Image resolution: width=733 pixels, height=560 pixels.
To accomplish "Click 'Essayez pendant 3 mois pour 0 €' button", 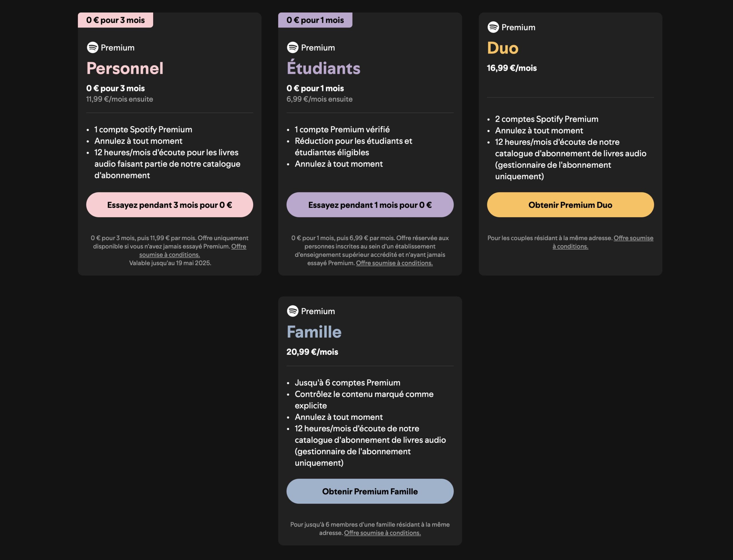I will coord(170,205).
